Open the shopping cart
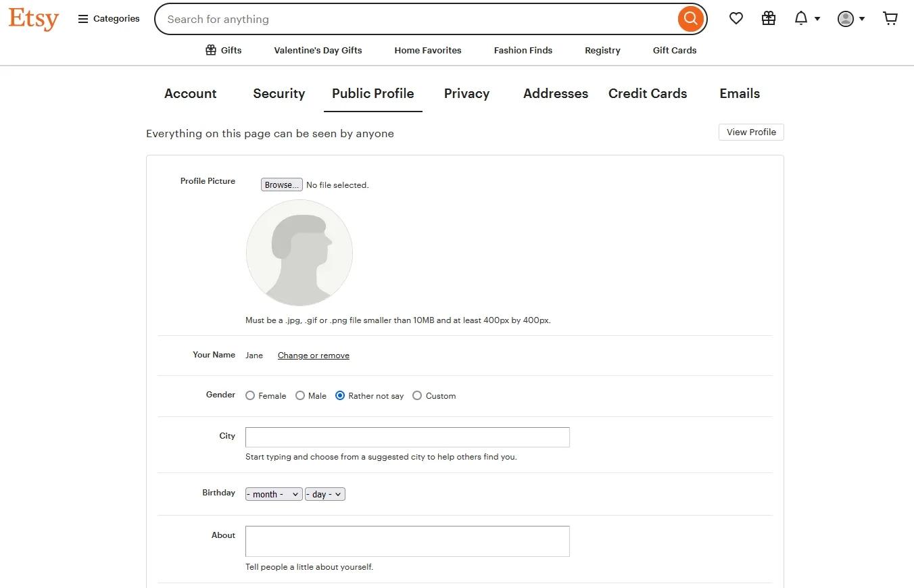The width and height of the screenshot is (914, 588). click(890, 19)
